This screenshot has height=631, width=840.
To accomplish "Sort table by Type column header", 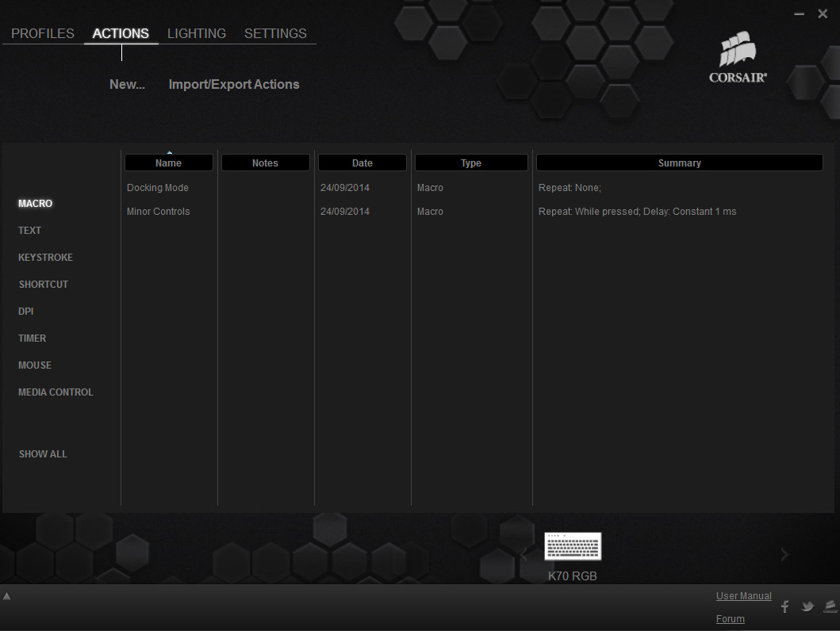I will pyautogui.click(x=471, y=163).
